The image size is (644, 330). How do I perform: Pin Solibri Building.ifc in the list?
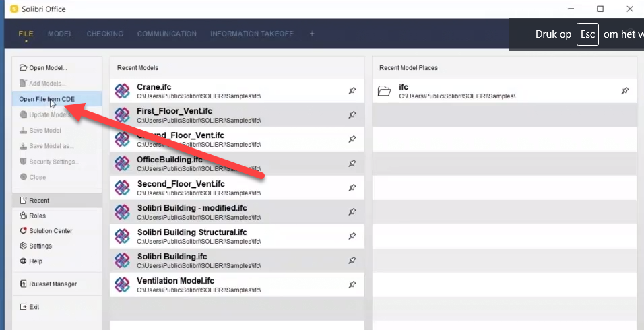click(352, 261)
